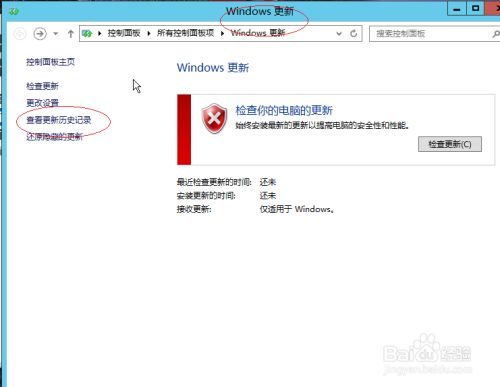The width and height of the screenshot is (500, 387).
Task: Click the Windows 更新 breadcrumb in the address bar
Action: [258, 33]
